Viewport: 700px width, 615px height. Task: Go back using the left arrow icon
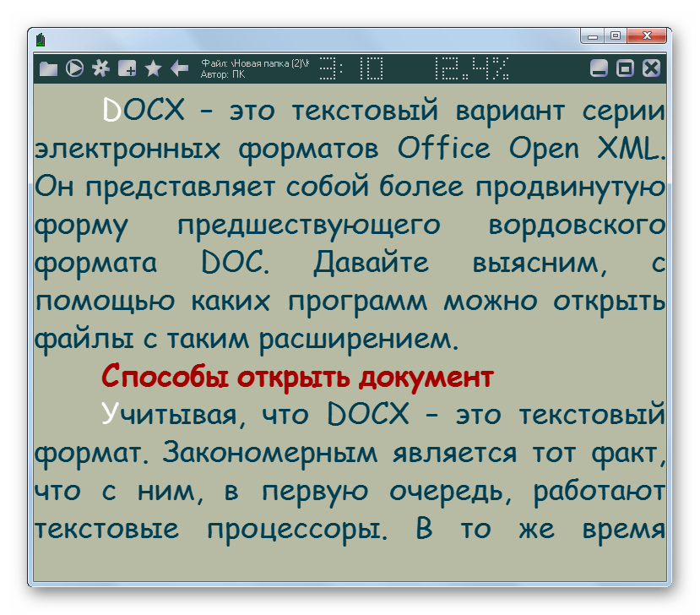[x=179, y=68]
